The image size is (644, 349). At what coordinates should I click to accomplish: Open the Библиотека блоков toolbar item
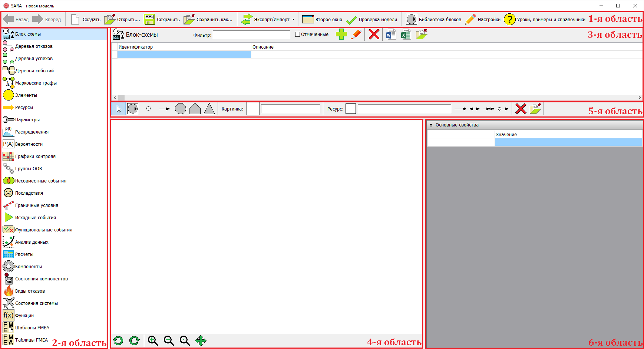[x=434, y=20]
